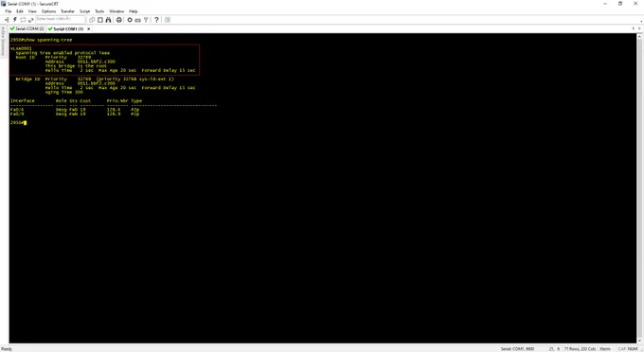Click the Keymap editor keyboard icon
The width and height of the screenshot is (644, 352).
point(138,20)
